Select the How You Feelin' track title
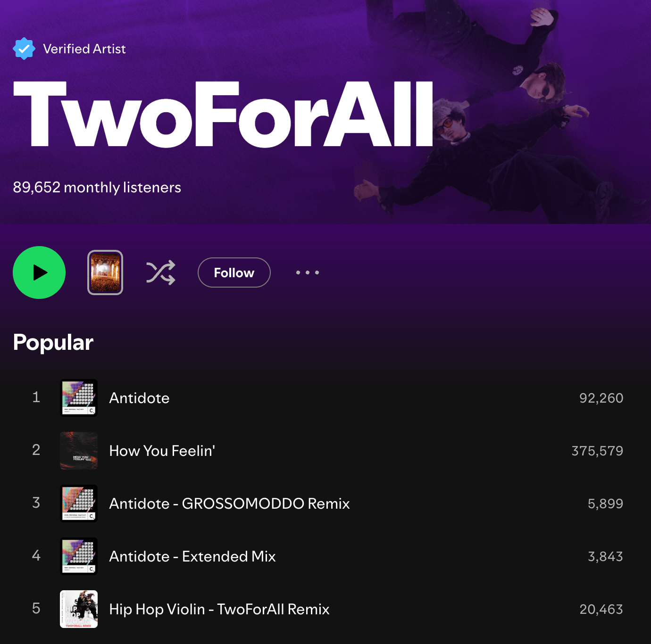 point(162,451)
